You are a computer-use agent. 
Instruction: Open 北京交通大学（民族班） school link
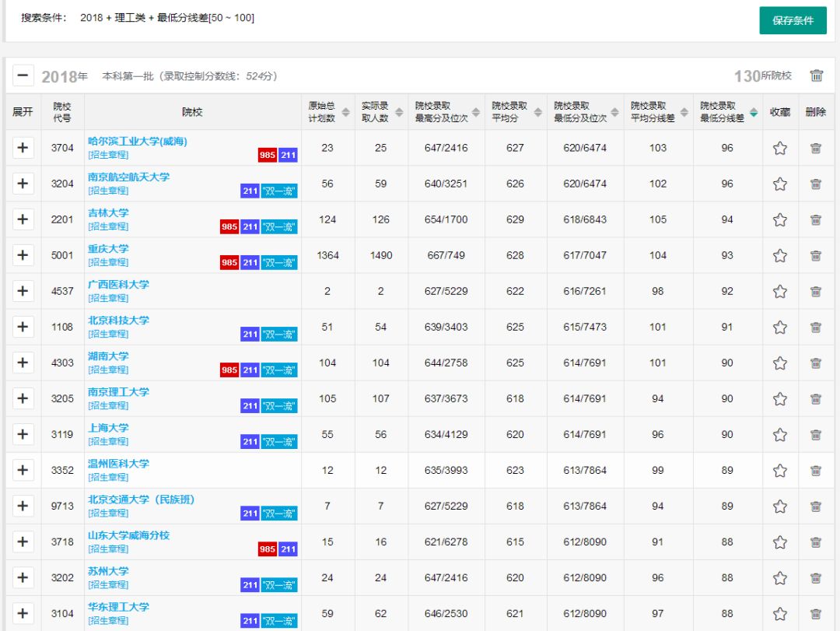pos(141,500)
